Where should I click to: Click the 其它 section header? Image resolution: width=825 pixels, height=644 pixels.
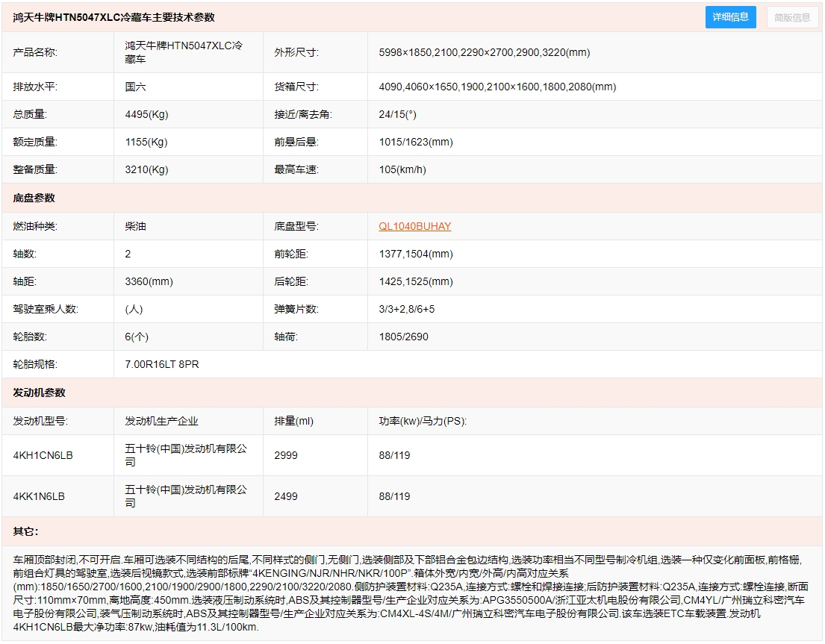pos(25,531)
